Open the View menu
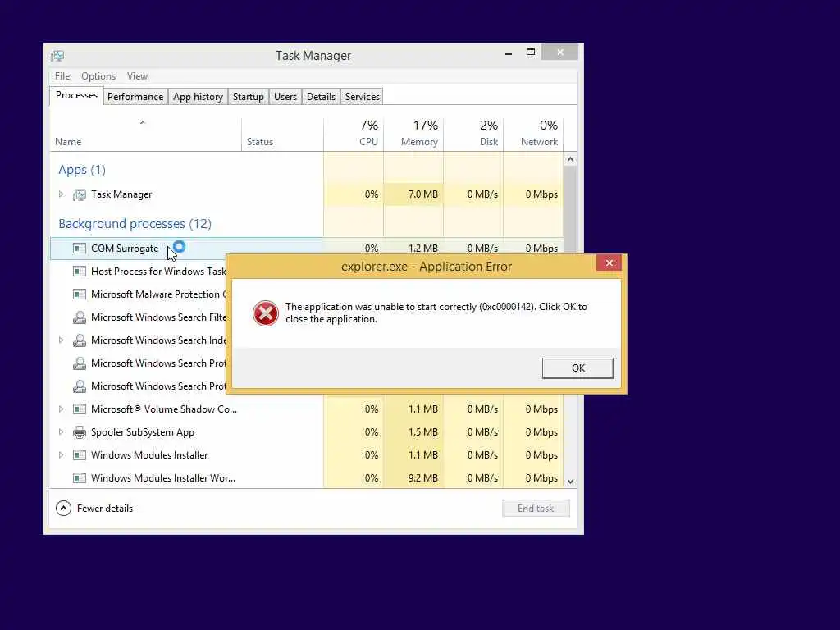Screen dimensions: 840x630 tap(137, 76)
